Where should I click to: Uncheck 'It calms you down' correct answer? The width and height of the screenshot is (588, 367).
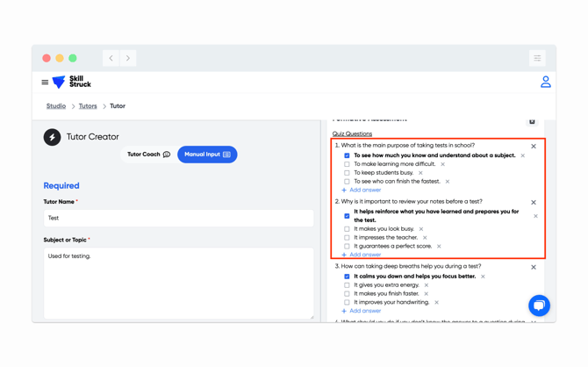(347, 277)
